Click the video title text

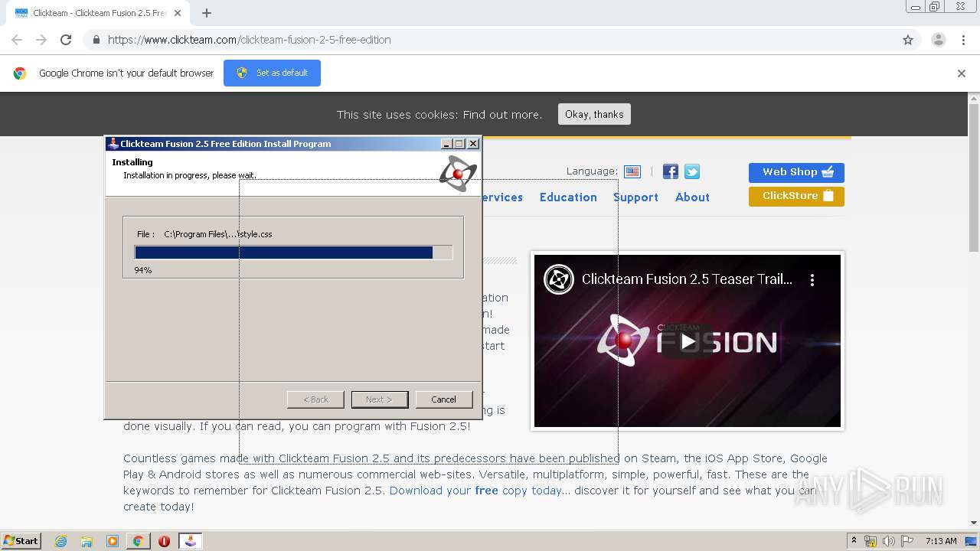pyautogui.click(x=687, y=279)
